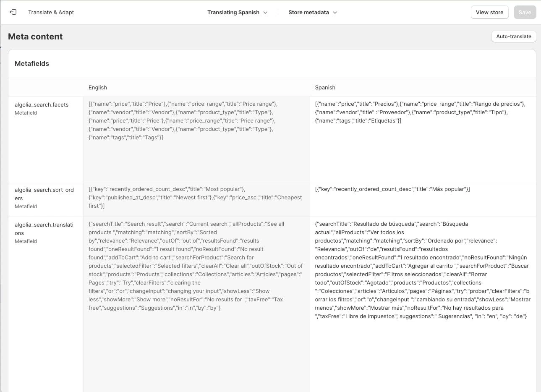Click the disabled Save button

coord(525,12)
